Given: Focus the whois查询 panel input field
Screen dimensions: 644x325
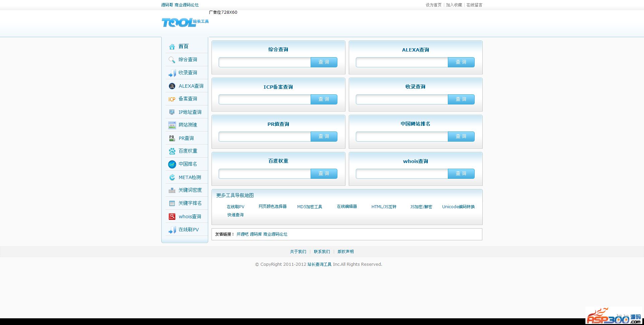Looking at the screenshot, I should (x=402, y=174).
